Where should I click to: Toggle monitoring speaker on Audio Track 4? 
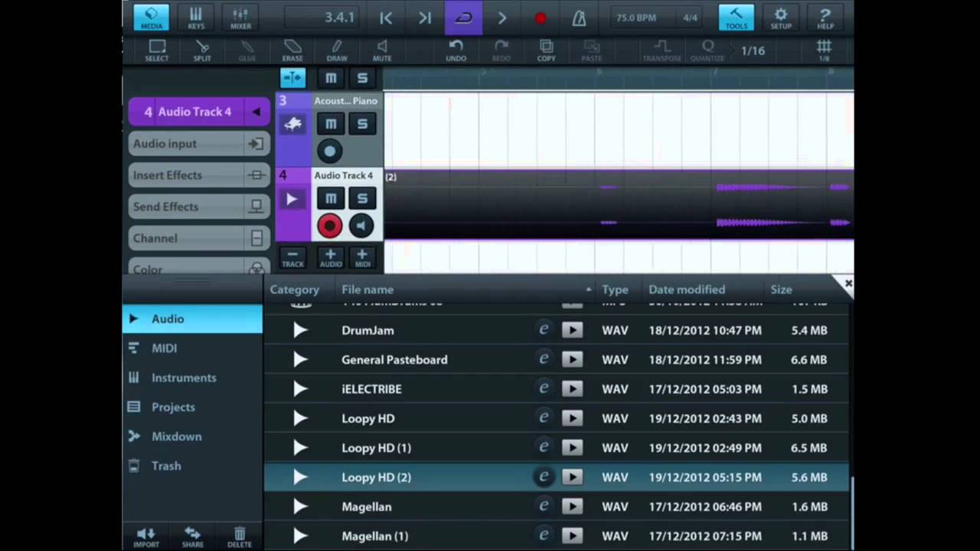click(x=361, y=226)
